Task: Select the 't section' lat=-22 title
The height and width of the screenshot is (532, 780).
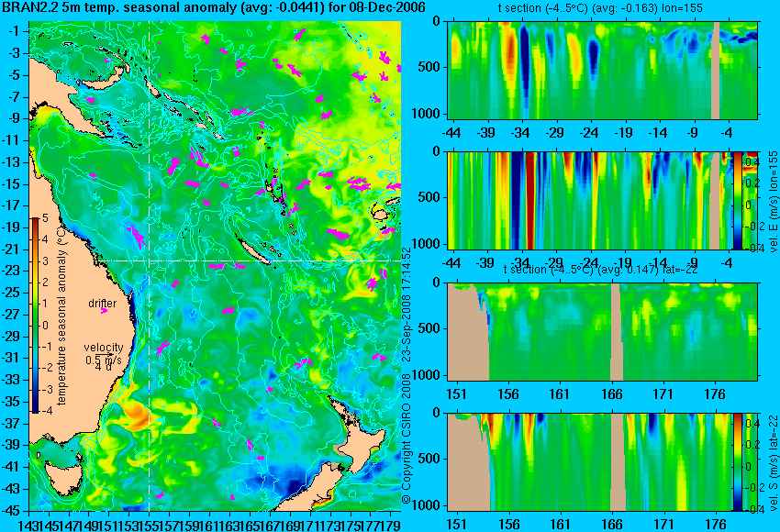Action: tap(600, 269)
